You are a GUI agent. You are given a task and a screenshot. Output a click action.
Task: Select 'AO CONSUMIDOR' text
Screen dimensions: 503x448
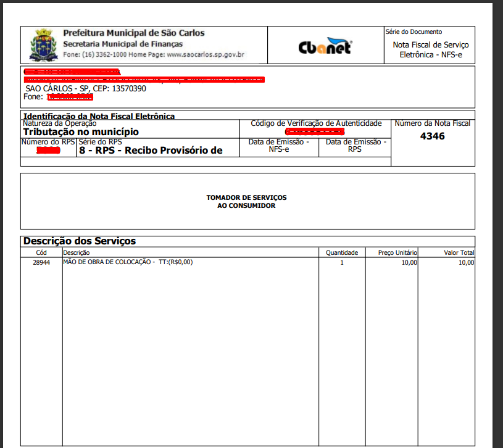click(246, 205)
